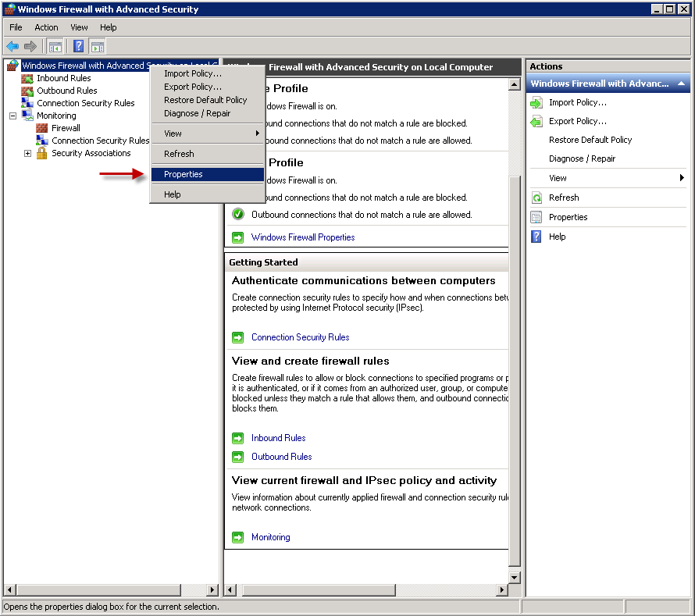
Task: Click the Properties icon in Actions pane
Action: (x=536, y=217)
